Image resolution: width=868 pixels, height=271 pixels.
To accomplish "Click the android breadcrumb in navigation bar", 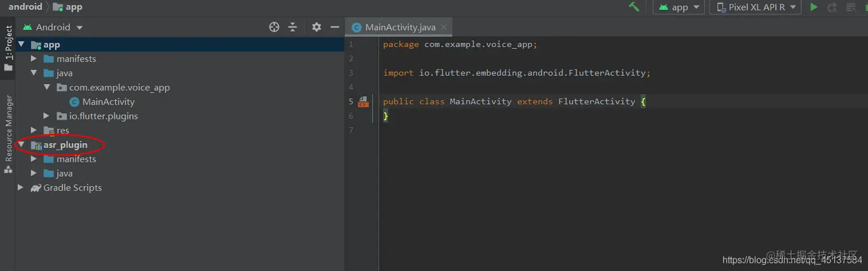I will [x=25, y=7].
